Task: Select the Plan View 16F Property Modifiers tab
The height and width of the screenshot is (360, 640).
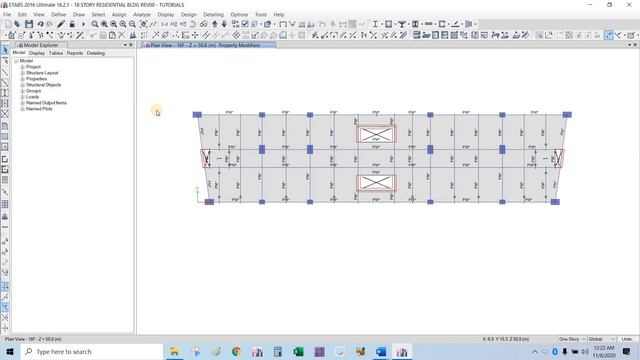Action: [208, 45]
